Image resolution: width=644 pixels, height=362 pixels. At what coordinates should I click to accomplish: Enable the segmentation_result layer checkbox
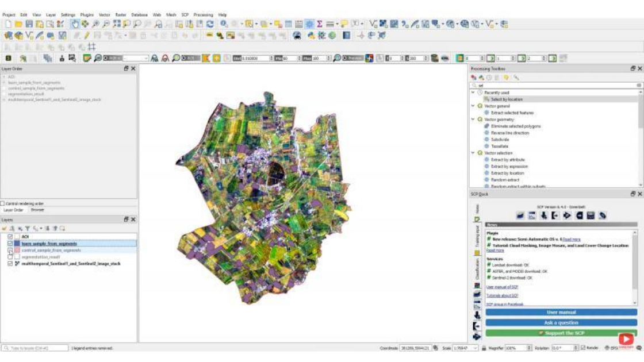click(x=10, y=256)
